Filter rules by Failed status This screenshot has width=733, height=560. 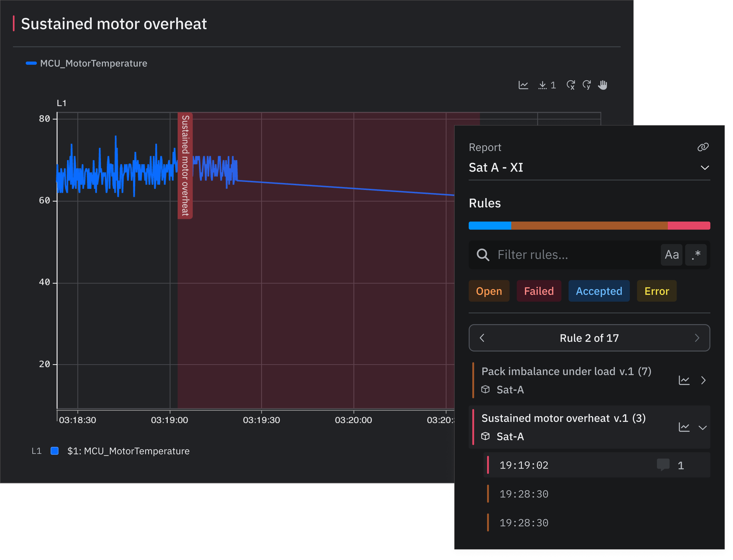point(539,291)
